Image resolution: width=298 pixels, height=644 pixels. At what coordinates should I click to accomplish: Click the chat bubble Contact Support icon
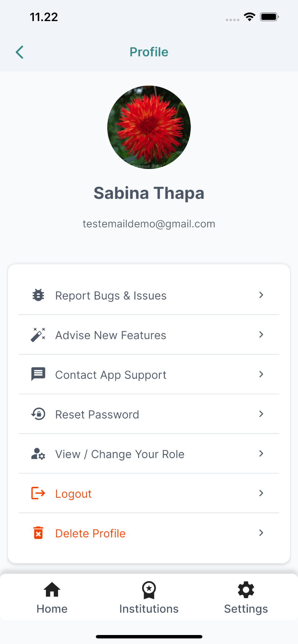coord(38,374)
